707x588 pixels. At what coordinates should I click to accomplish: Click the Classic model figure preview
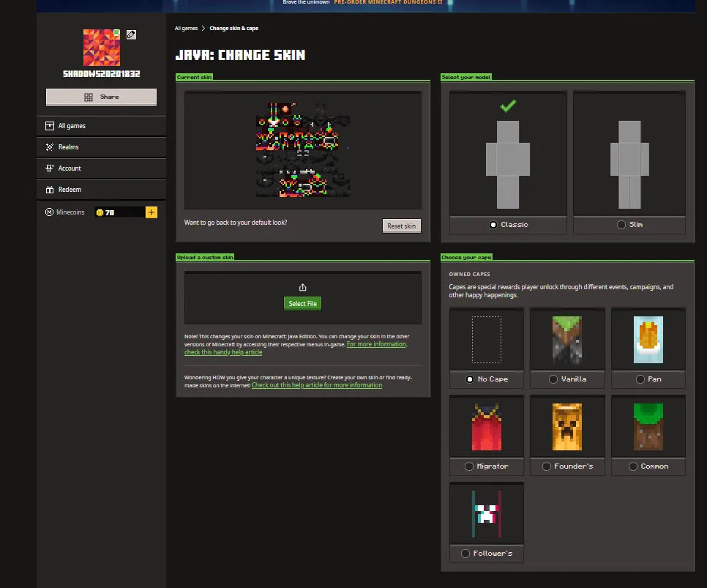508,164
